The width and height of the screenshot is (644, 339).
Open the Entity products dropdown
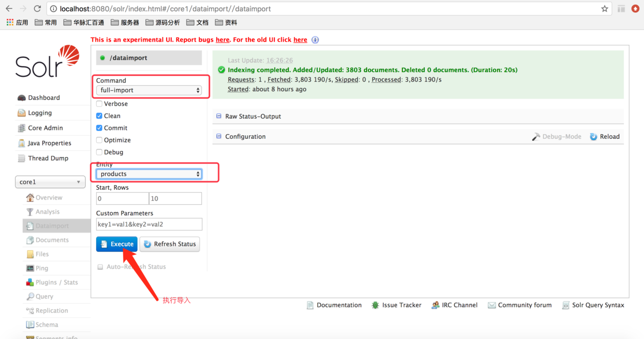[x=149, y=174]
